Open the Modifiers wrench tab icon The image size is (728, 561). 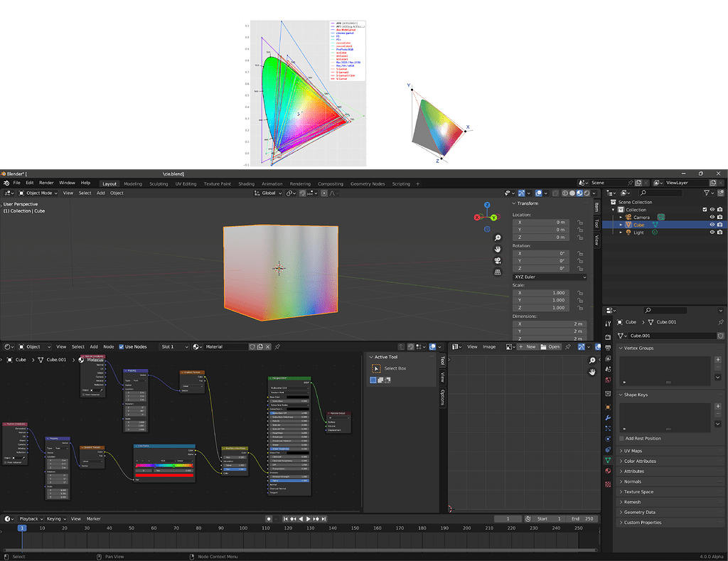tap(608, 418)
